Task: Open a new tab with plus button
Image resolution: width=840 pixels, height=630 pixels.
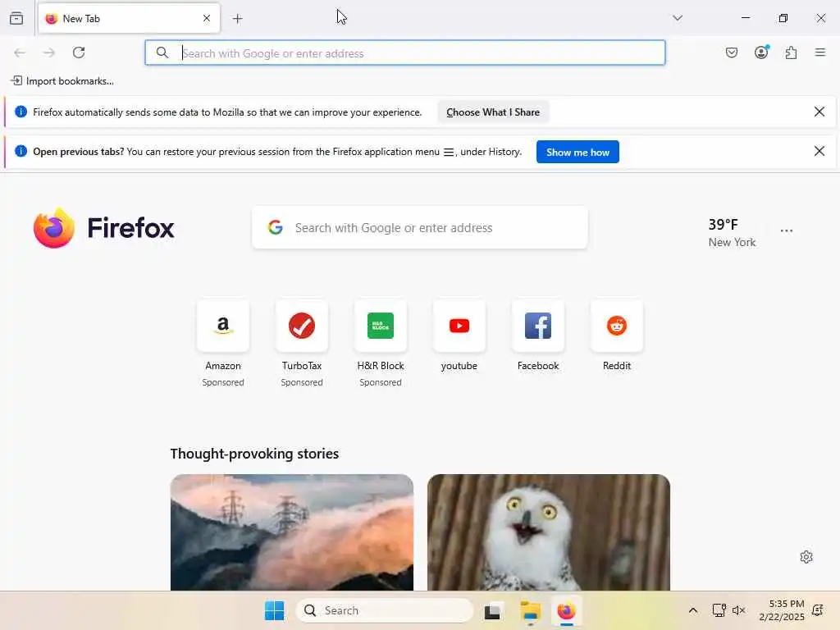Action: tap(238, 19)
